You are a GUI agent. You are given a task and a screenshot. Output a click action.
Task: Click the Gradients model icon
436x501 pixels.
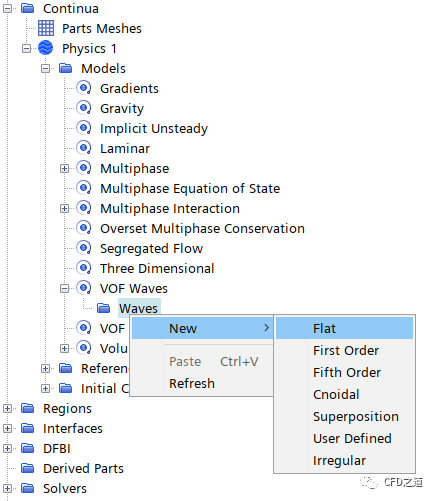coord(84,88)
